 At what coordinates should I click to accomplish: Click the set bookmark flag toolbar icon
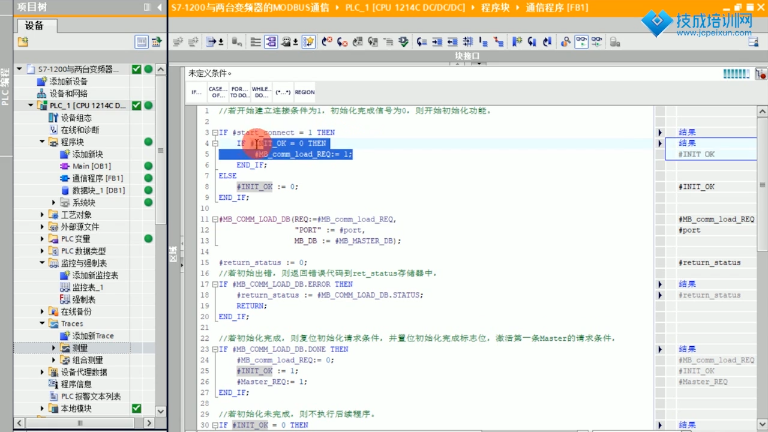(517, 42)
